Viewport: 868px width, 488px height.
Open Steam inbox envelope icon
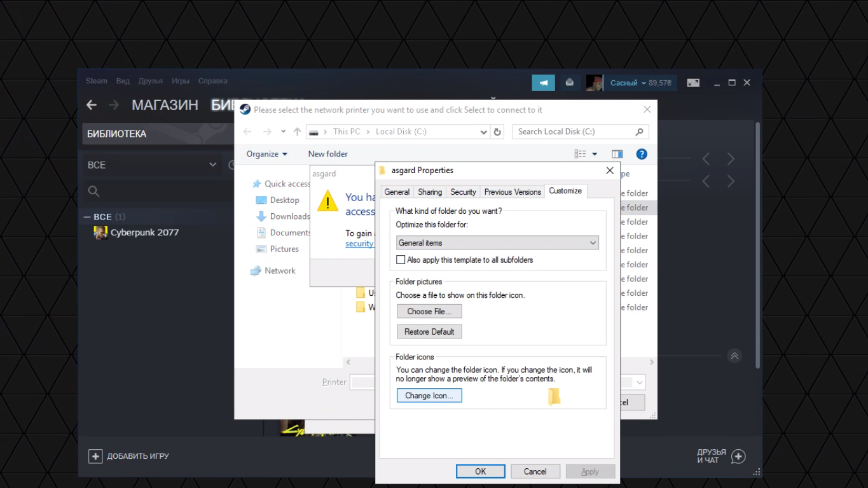tap(570, 83)
